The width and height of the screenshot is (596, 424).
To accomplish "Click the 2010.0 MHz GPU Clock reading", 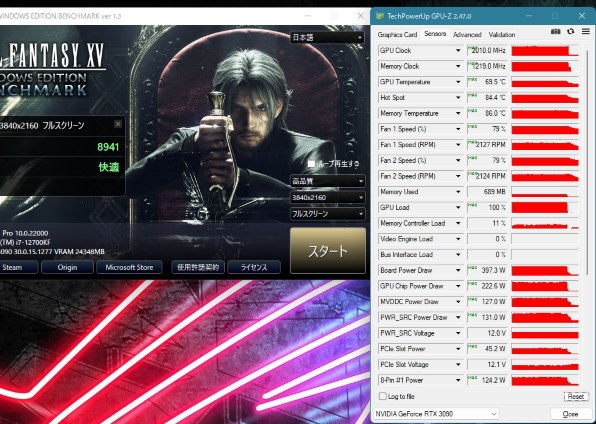I will [489, 50].
